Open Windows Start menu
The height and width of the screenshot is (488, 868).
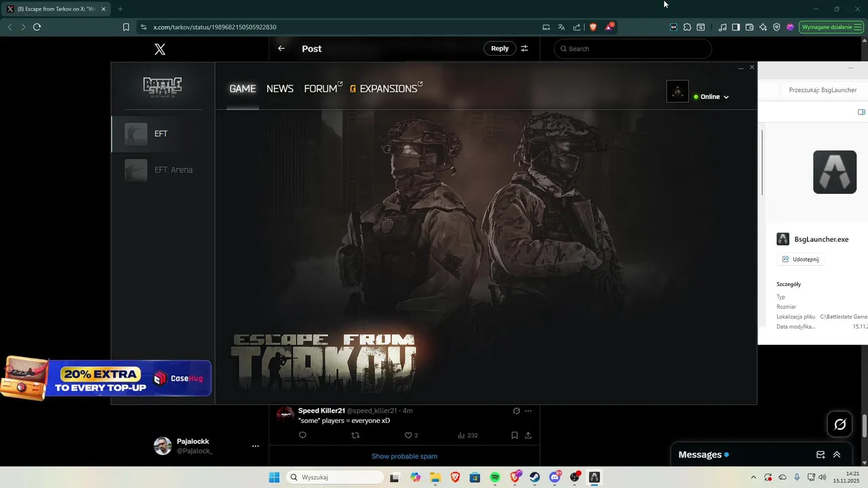(274, 477)
